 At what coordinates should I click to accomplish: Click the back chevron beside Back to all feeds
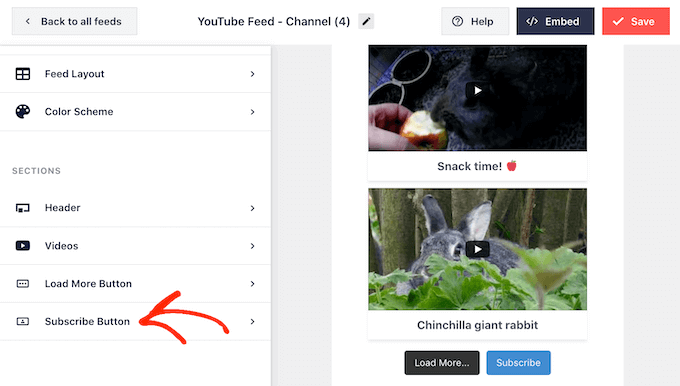tap(28, 21)
